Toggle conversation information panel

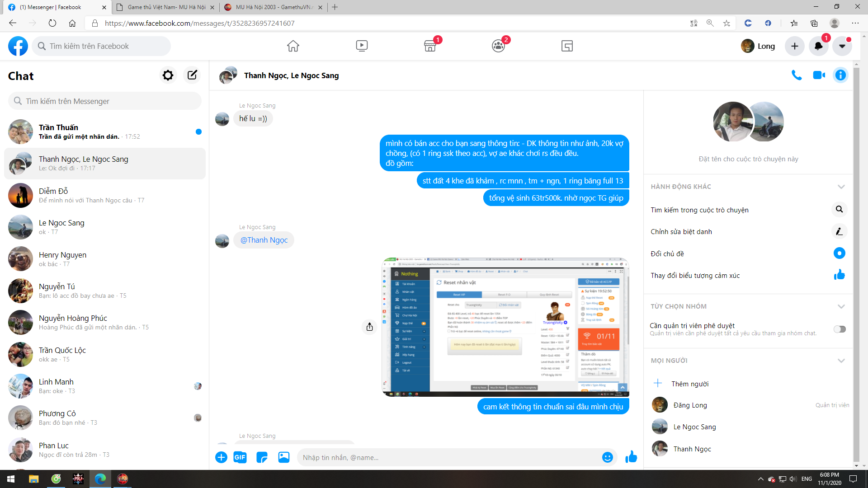tap(840, 75)
